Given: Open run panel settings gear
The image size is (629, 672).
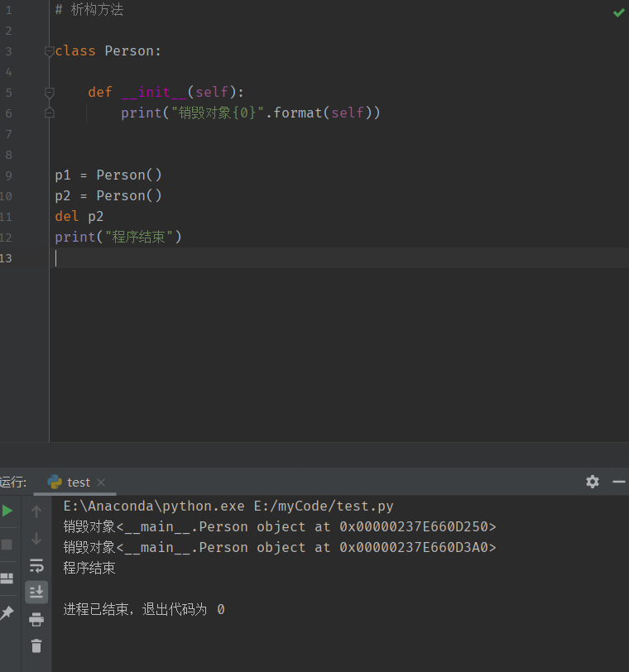Looking at the screenshot, I should pos(593,482).
